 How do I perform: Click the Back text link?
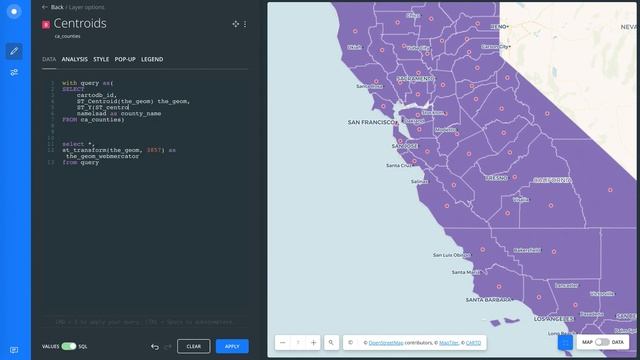(57, 7)
